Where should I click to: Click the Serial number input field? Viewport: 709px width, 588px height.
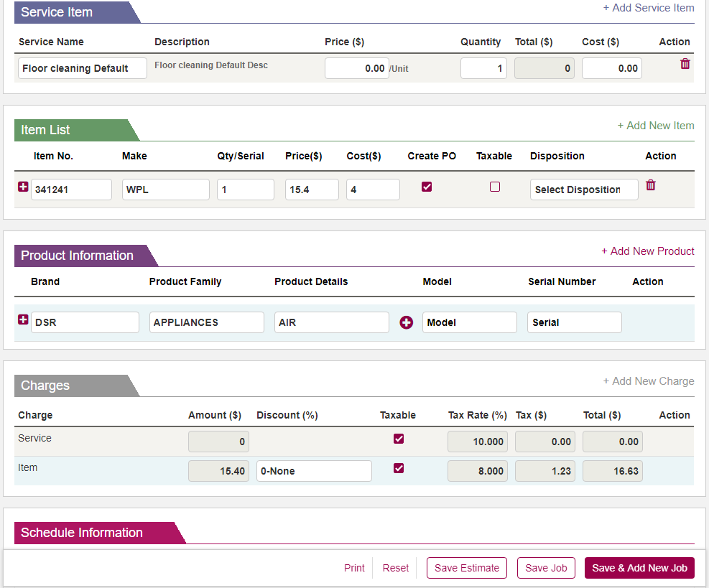[574, 322]
